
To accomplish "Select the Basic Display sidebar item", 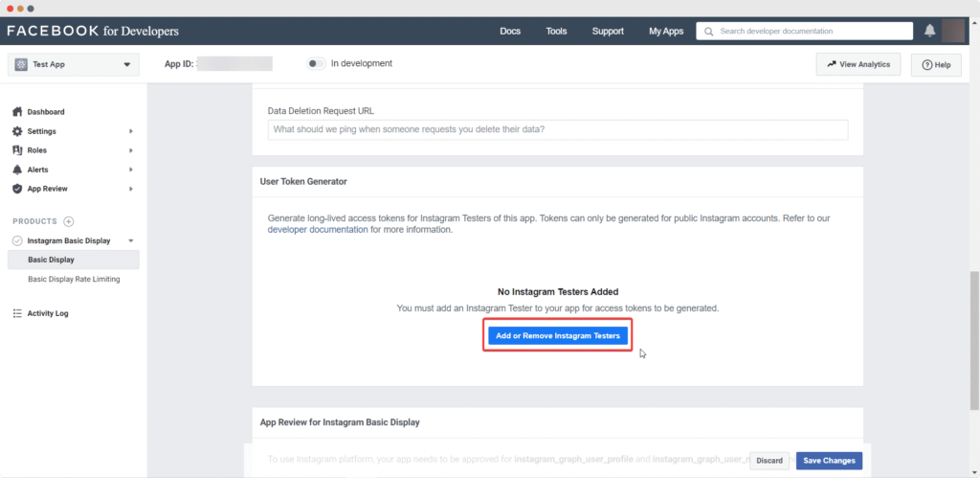I will [74, 260].
